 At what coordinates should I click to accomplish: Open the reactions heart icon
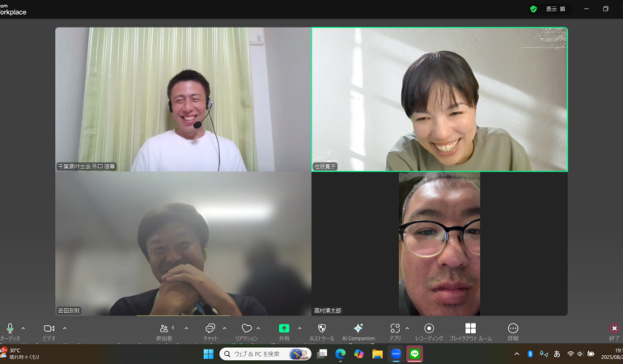click(247, 328)
